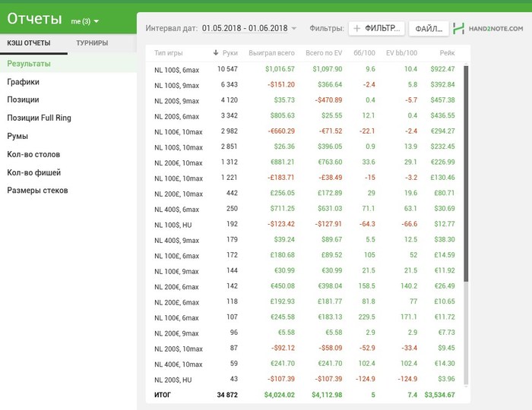Click the total winnings $4,024.02
532x410 pixels.
click(280, 395)
